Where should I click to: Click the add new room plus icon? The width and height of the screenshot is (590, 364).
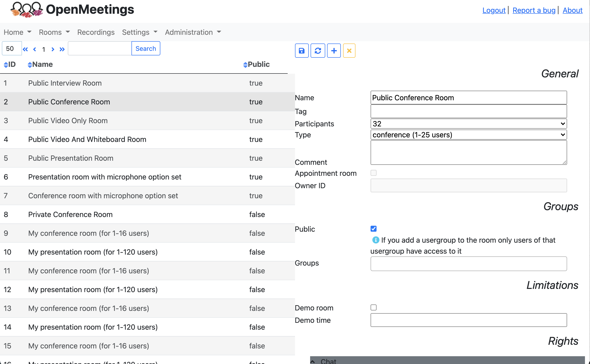tap(334, 51)
